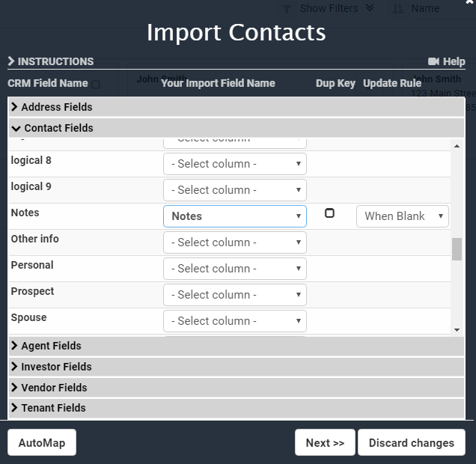Expand the Instructions section
This screenshot has height=464, width=476.
[51, 61]
